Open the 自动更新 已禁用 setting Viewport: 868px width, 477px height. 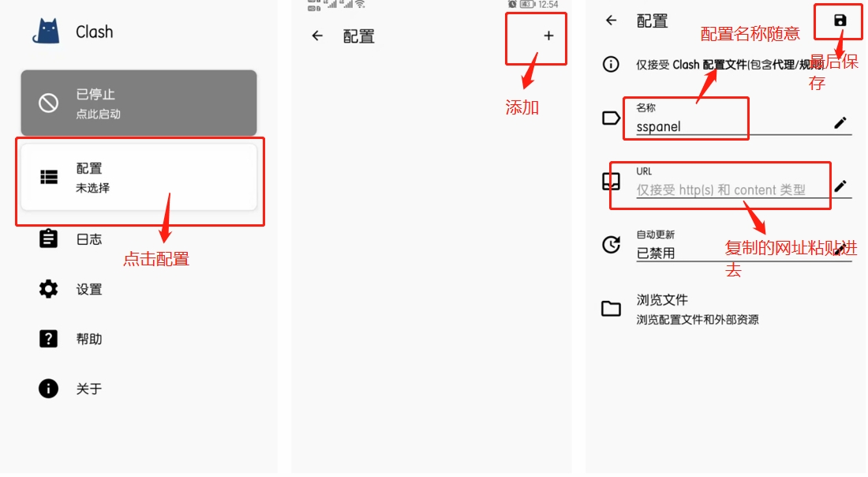[726, 245]
